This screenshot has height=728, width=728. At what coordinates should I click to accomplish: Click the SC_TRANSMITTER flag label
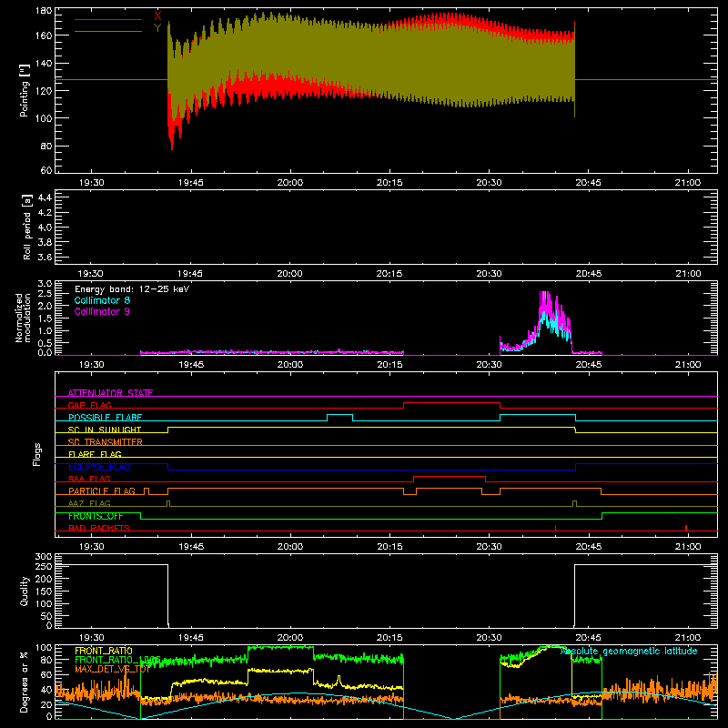(105, 442)
